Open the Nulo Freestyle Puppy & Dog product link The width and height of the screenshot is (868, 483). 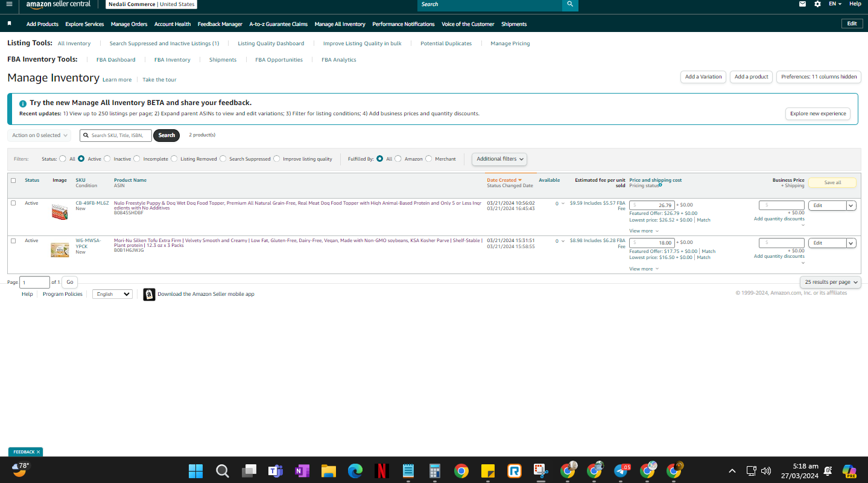point(297,205)
